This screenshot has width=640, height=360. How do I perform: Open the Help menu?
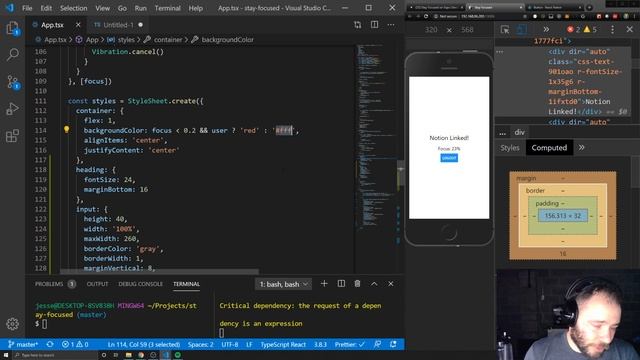(x=196, y=8)
